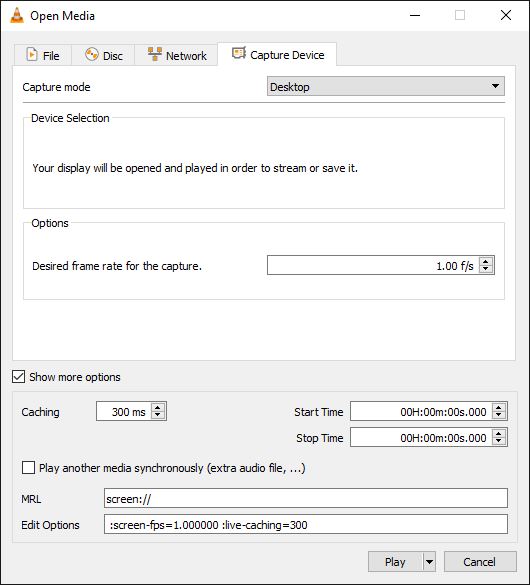Click the MRL field containing screen://
Screen dimensions: 530x585
pos(306,498)
